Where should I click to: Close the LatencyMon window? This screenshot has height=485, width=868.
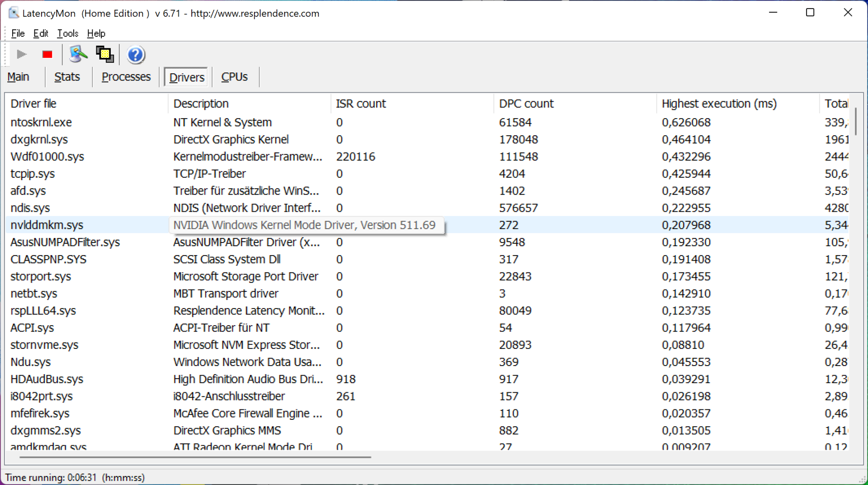(848, 13)
